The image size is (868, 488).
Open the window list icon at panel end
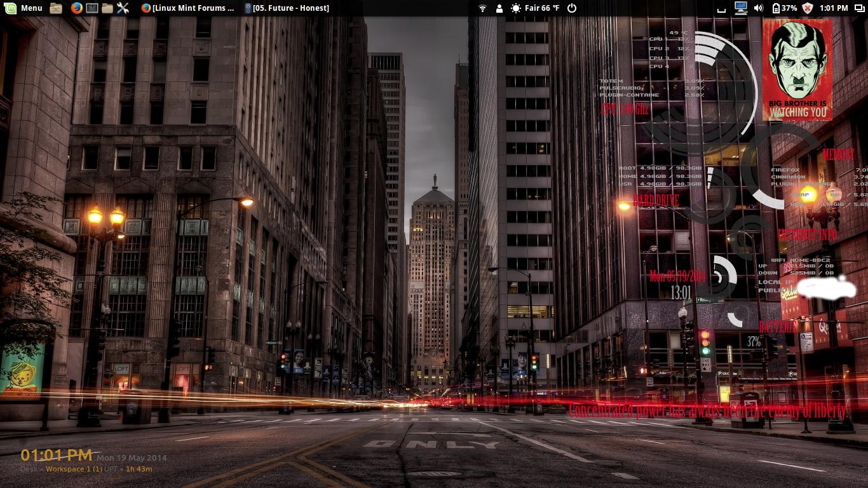(859, 8)
